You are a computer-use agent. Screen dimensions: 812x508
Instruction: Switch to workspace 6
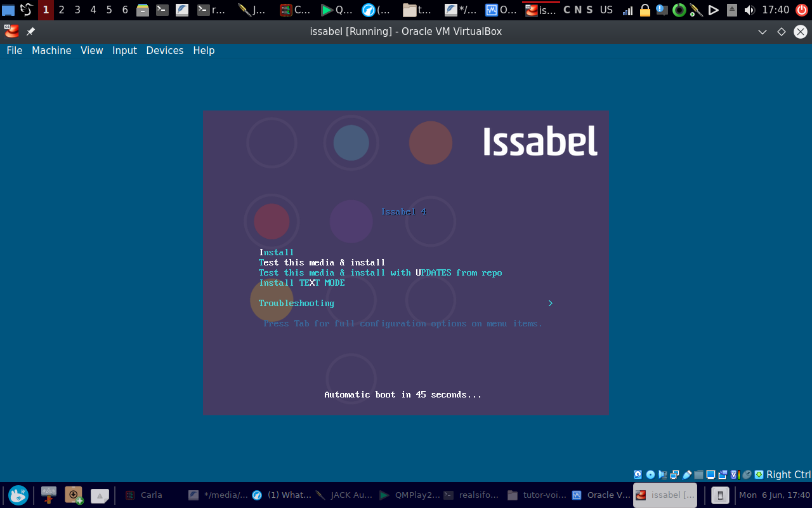125,10
